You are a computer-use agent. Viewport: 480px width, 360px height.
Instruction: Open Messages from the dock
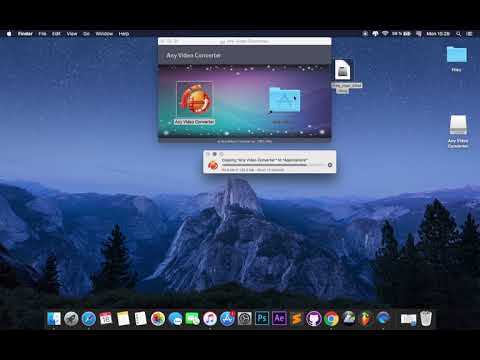(175, 319)
